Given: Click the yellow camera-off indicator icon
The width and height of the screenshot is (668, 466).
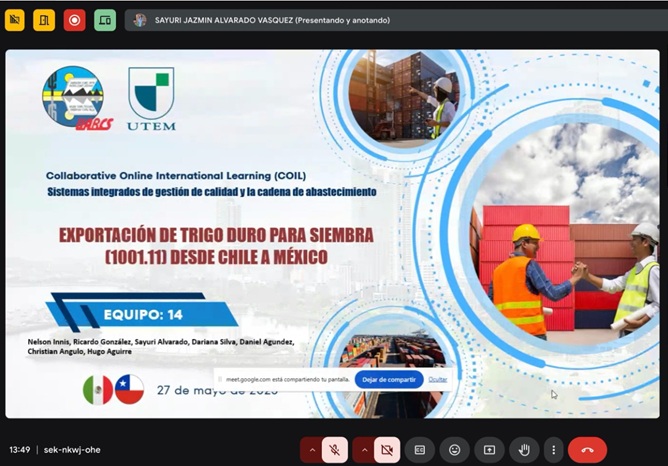Looking at the screenshot, I should point(15,20).
